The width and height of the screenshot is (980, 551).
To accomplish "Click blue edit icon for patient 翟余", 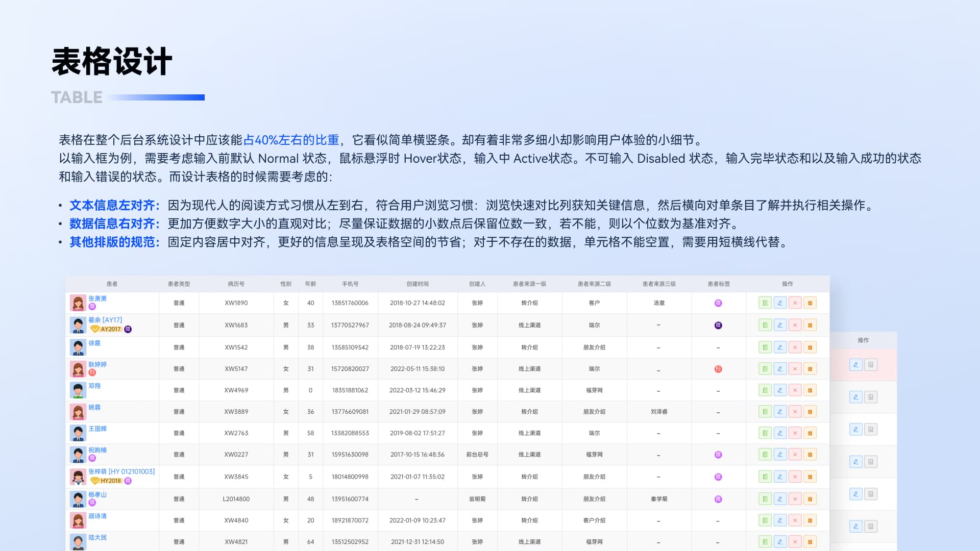I will [780, 325].
